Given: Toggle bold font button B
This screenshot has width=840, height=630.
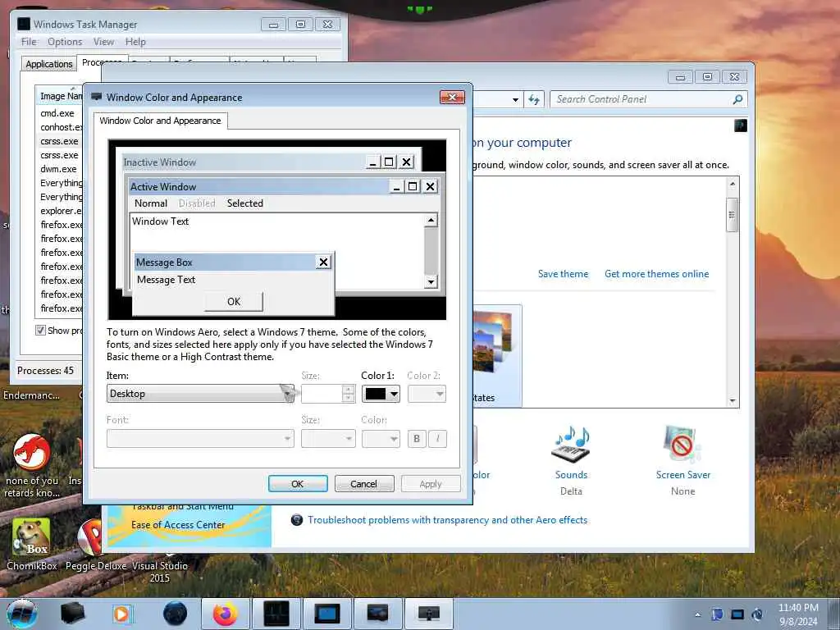Looking at the screenshot, I should [416, 439].
